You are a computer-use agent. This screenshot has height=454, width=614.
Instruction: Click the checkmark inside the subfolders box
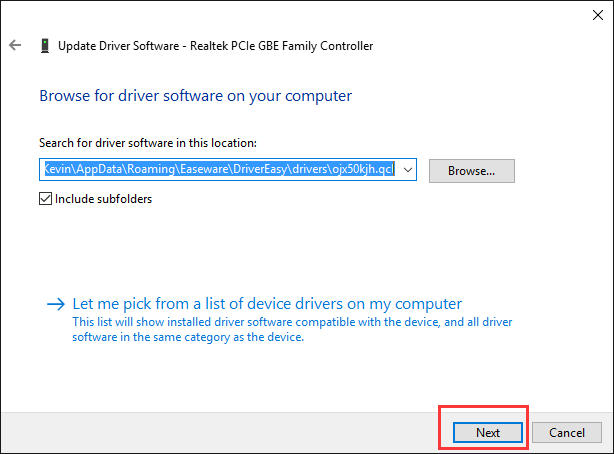pyautogui.click(x=45, y=199)
